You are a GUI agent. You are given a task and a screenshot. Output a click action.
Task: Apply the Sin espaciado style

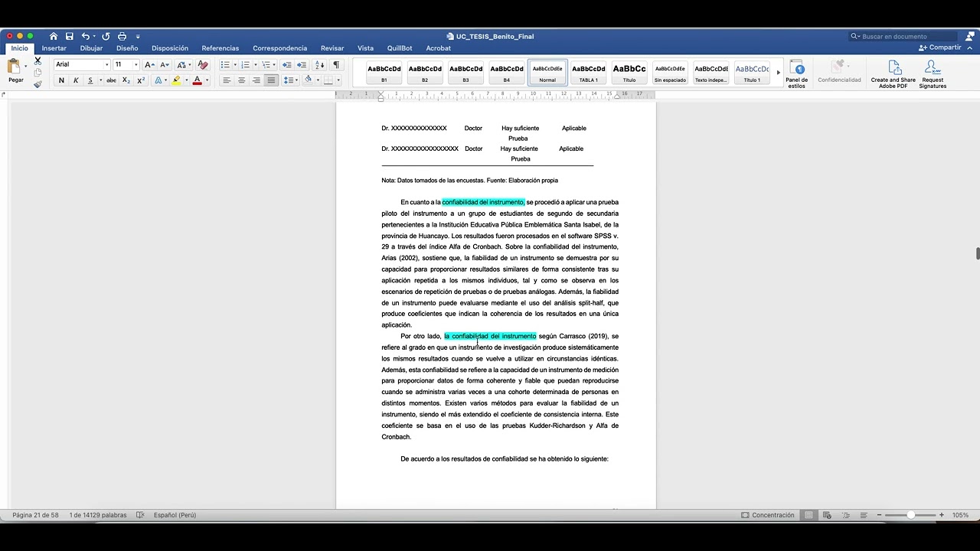(x=670, y=73)
